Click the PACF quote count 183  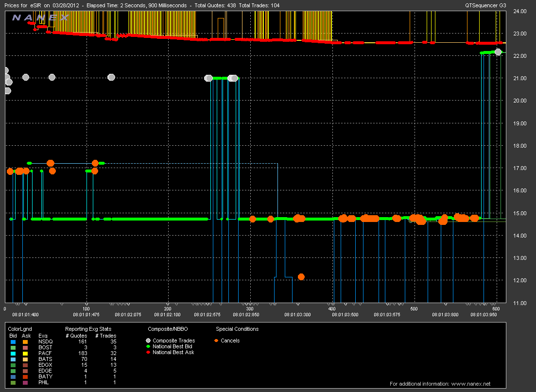[83, 353]
